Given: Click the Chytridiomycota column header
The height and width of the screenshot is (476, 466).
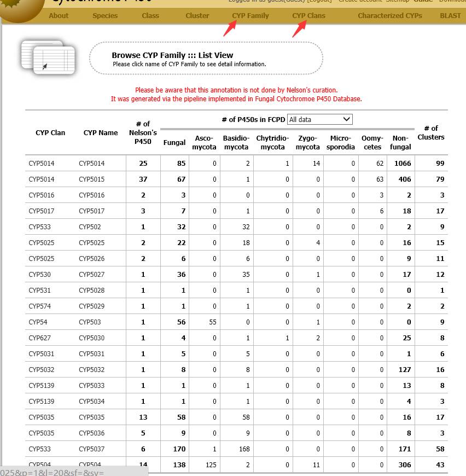Looking at the screenshot, I should pyautogui.click(x=272, y=143).
